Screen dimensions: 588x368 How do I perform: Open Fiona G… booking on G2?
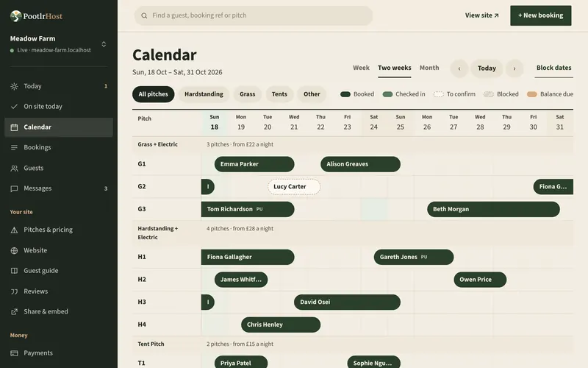(553, 187)
